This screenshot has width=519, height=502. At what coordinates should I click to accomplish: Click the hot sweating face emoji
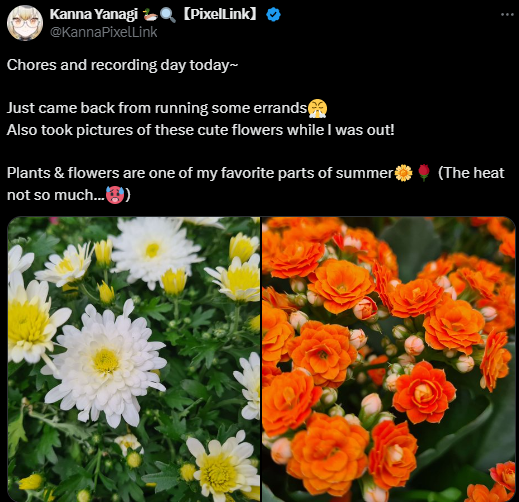[x=115, y=195]
